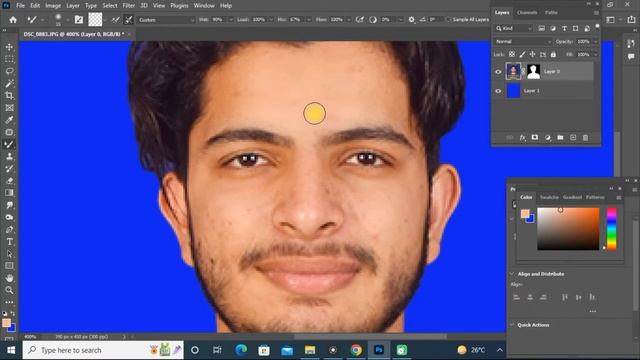Add a layer mask icon

pos(535,138)
